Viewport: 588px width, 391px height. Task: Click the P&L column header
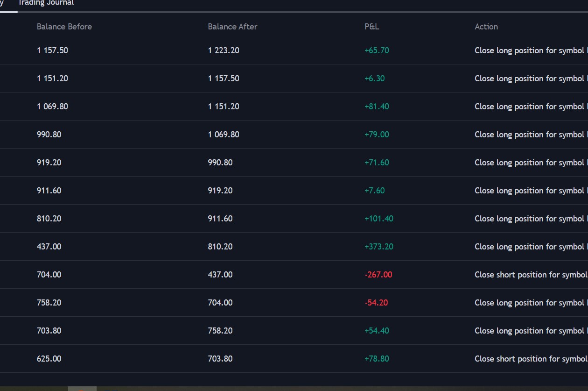pyautogui.click(x=372, y=27)
